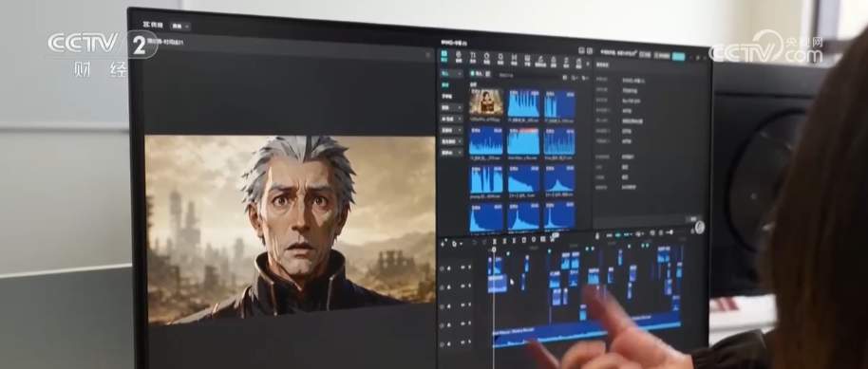Select the teal highlighted category in media sidebar
This screenshot has height=369, width=868.
444,85
